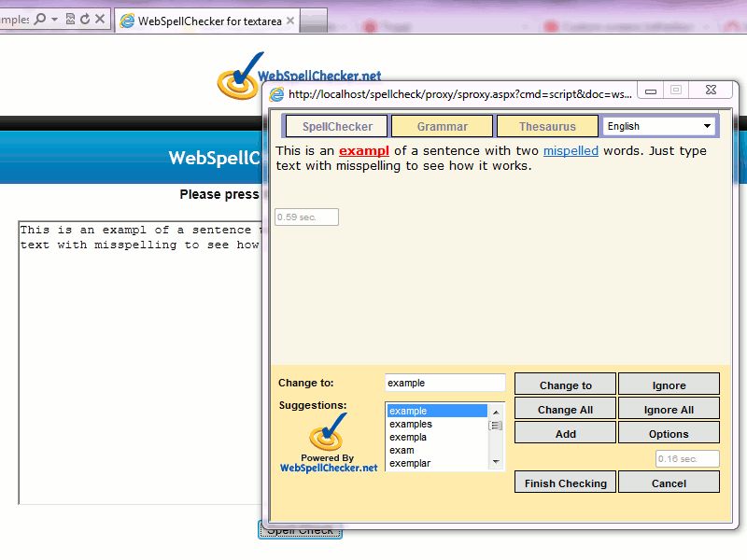Click the compatibility view icon

click(x=71, y=19)
